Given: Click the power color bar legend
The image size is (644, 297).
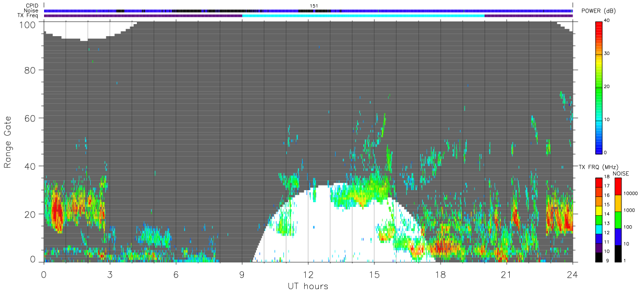Looking at the screenshot, I should pos(599,87).
